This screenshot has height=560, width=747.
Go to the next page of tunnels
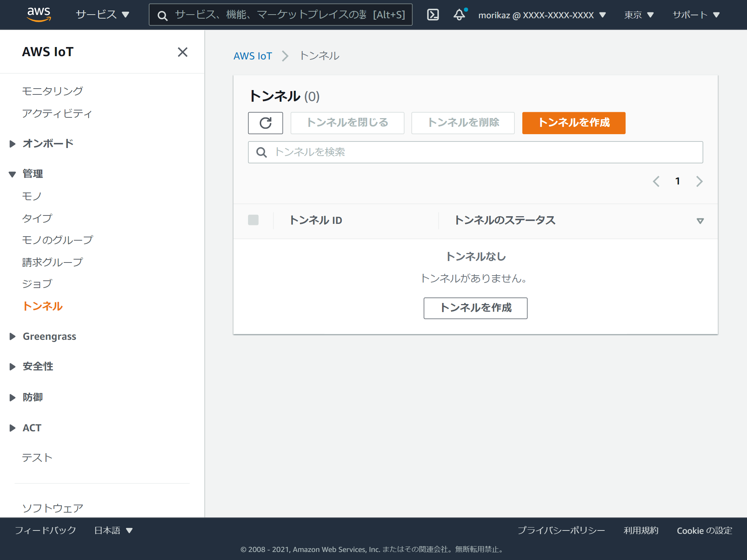point(699,181)
